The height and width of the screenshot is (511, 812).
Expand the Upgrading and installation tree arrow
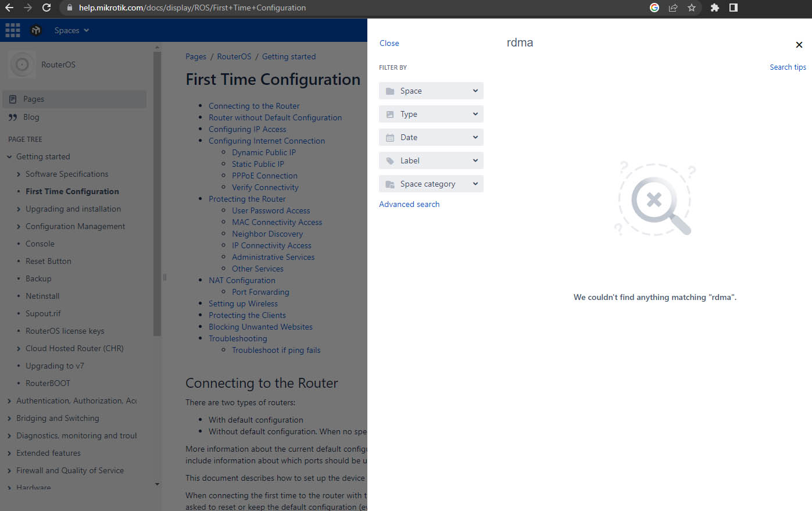pyautogui.click(x=19, y=209)
